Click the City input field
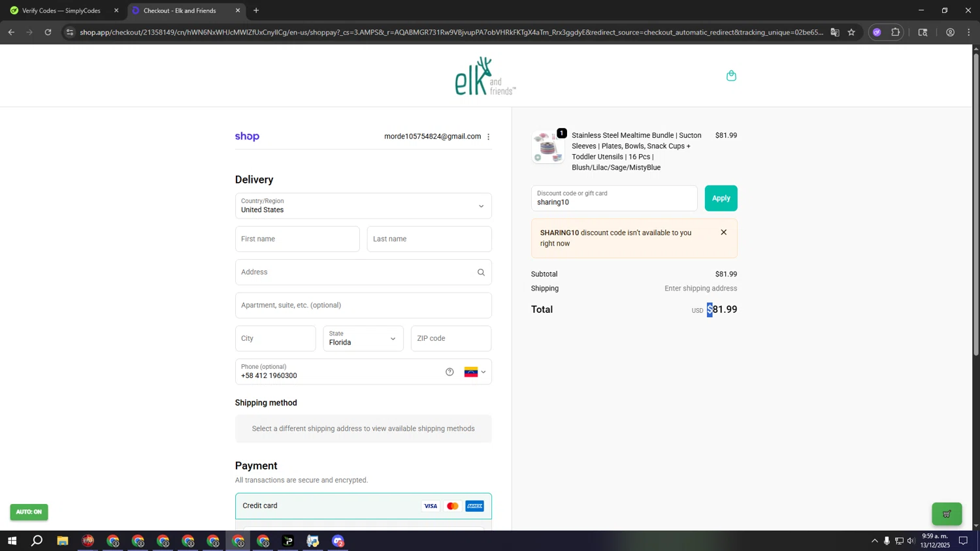Viewport: 980px width, 551px height. coord(275,339)
